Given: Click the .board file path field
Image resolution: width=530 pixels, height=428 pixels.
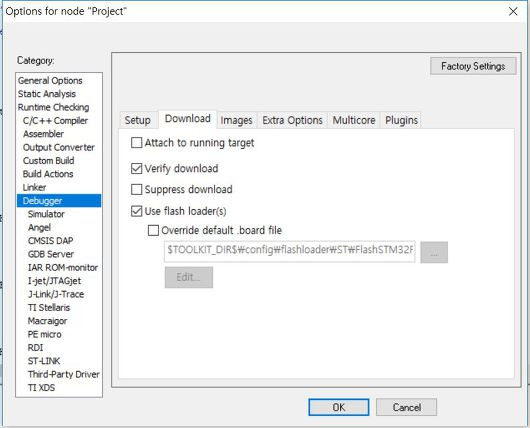Looking at the screenshot, I should [x=290, y=251].
